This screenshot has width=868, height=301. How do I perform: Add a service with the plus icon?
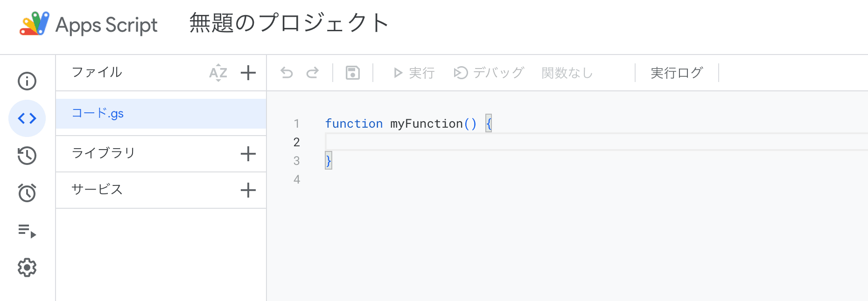[x=248, y=190]
